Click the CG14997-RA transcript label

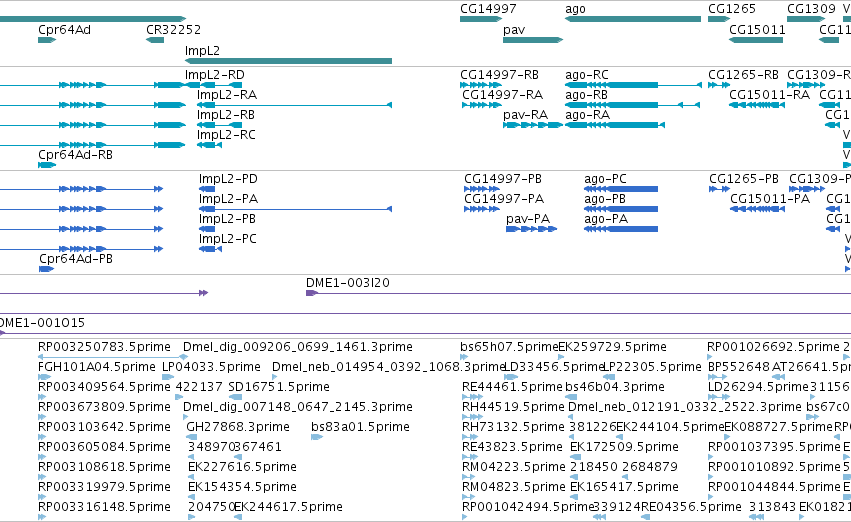(503, 95)
